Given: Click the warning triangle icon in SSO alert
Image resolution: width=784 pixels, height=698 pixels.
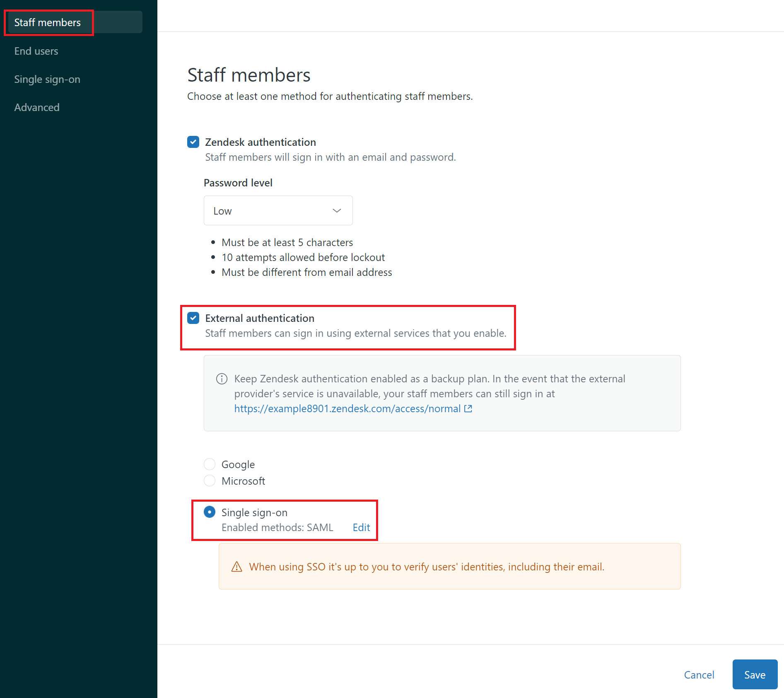Looking at the screenshot, I should (x=236, y=567).
